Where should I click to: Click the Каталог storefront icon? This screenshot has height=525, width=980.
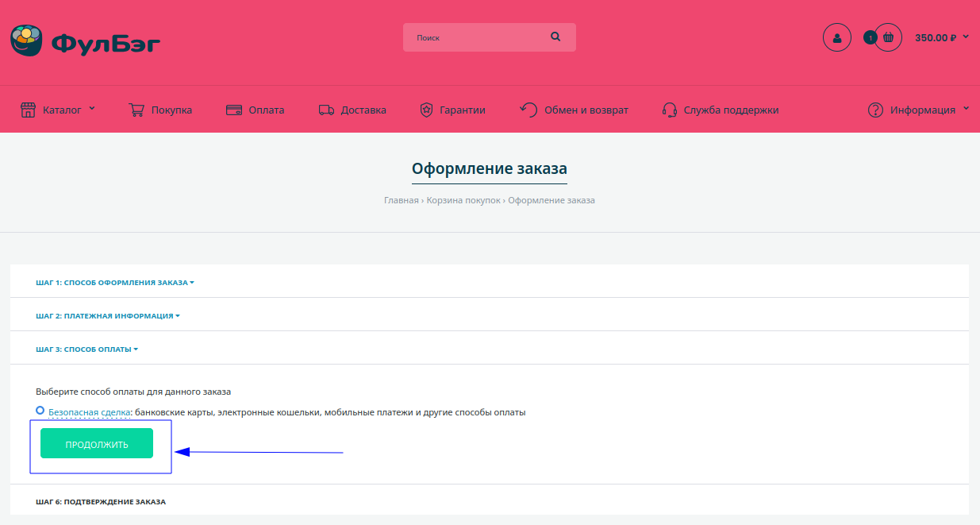pyautogui.click(x=28, y=110)
